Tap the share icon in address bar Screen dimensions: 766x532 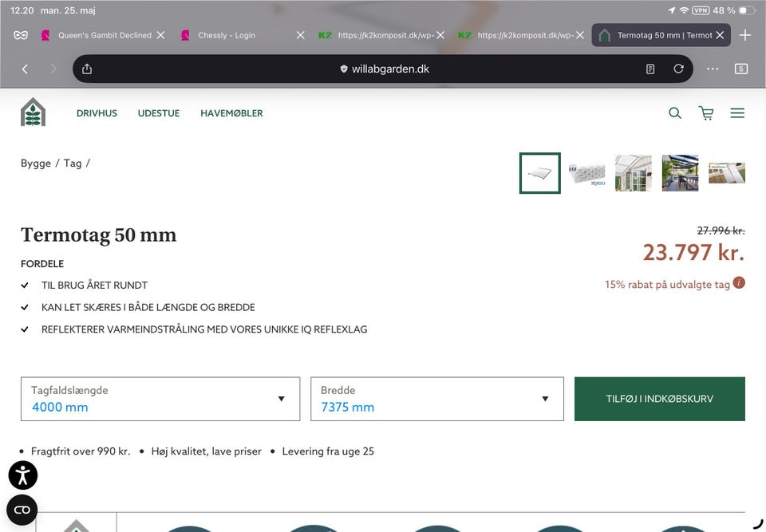(87, 69)
